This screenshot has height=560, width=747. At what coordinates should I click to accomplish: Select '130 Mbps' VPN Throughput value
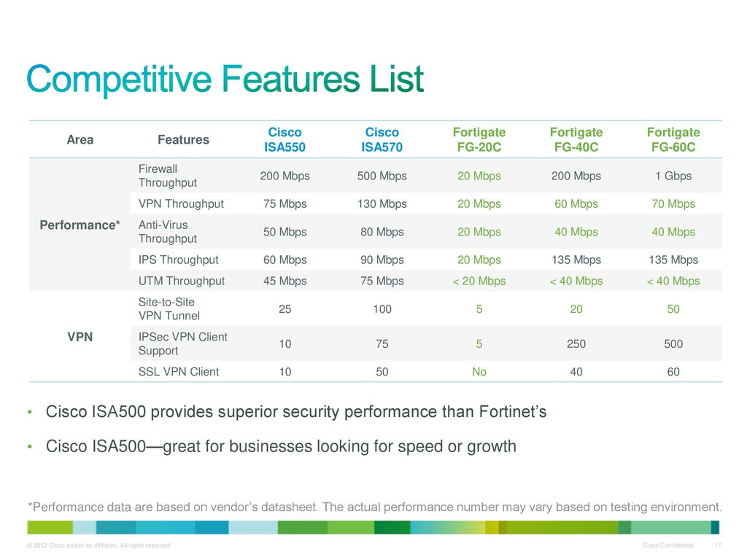pos(382,204)
